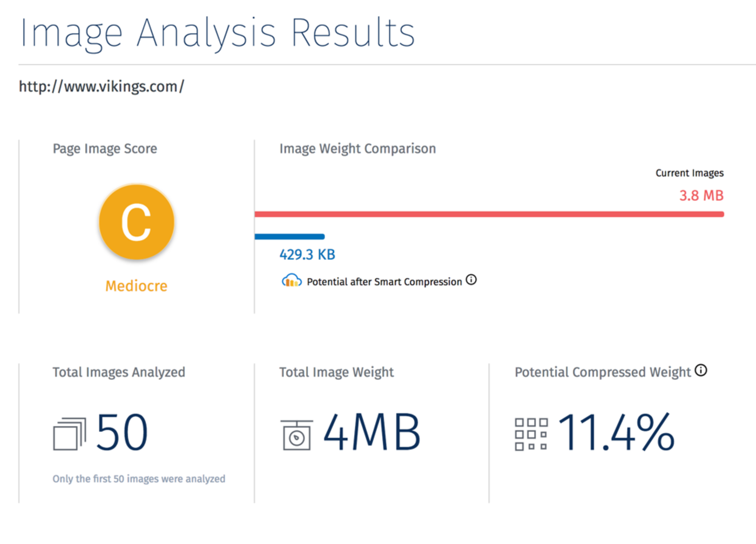756x544 pixels.
Task: Click the Smart Compression cloud icon
Action: (x=292, y=281)
